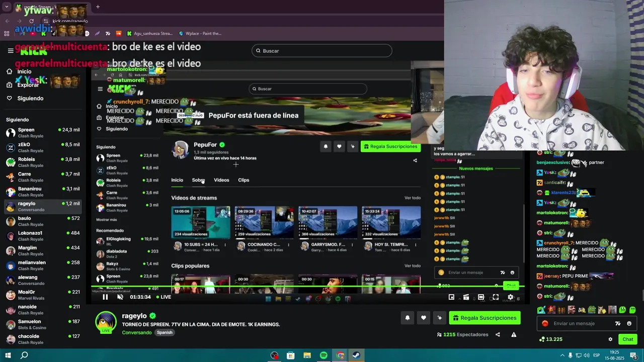Open the Windows Start menu
The width and height of the screenshot is (644, 362).
(x=9, y=355)
